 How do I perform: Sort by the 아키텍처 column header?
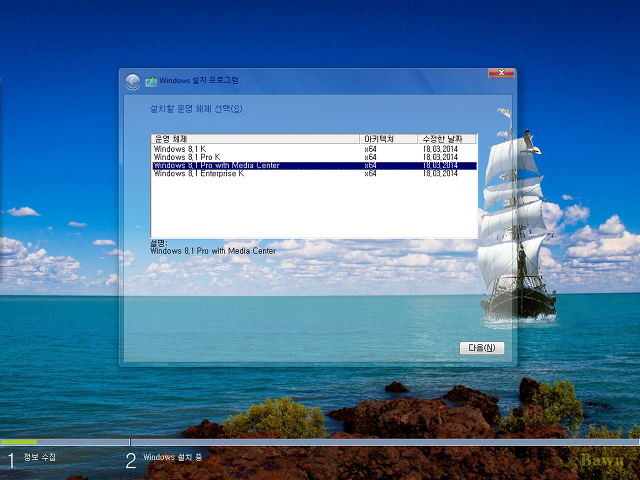389,139
